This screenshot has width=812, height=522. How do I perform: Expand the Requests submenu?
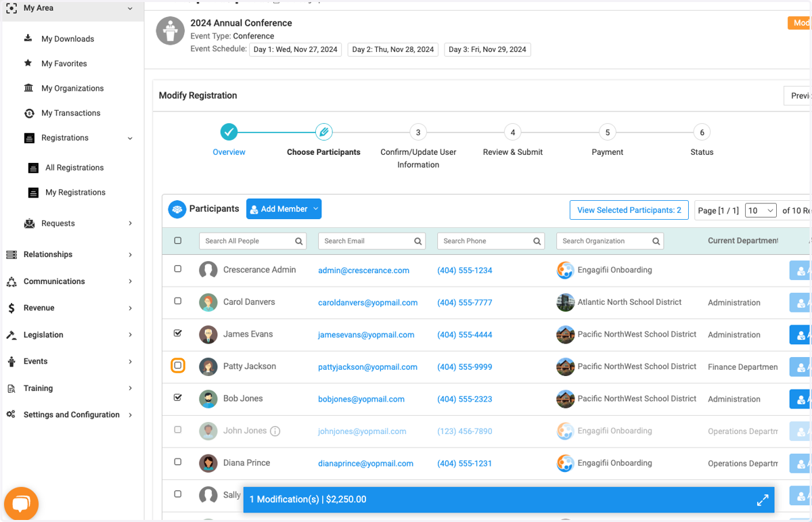(x=130, y=223)
